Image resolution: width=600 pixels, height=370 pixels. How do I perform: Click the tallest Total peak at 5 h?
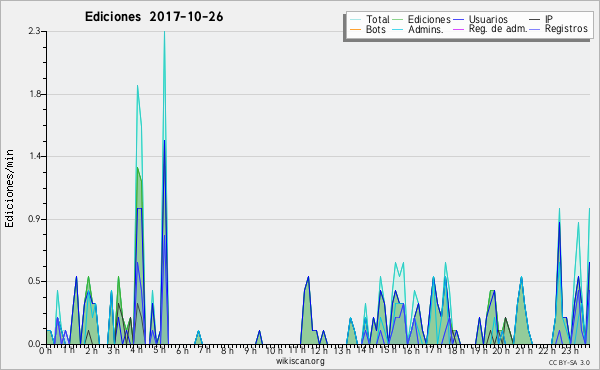click(x=165, y=32)
